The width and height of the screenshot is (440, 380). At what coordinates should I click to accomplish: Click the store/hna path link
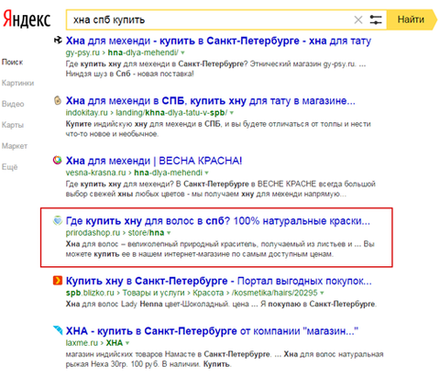tap(146, 233)
